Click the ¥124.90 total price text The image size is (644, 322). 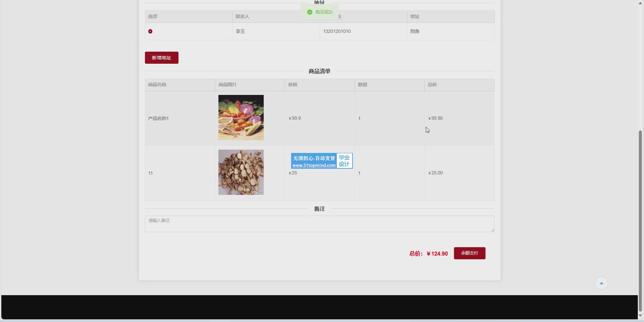pyautogui.click(x=437, y=254)
